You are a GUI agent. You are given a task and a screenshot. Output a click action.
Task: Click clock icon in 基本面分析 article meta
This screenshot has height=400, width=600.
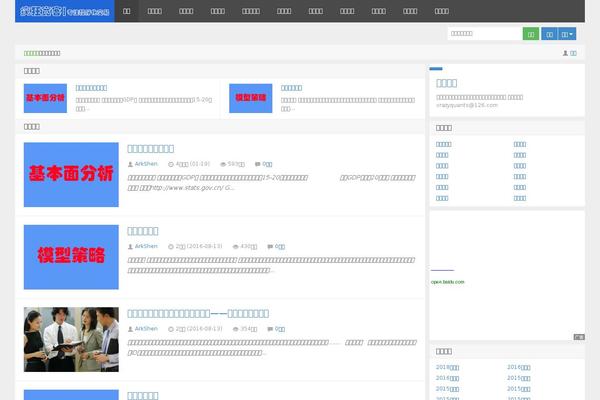(171, 164)
